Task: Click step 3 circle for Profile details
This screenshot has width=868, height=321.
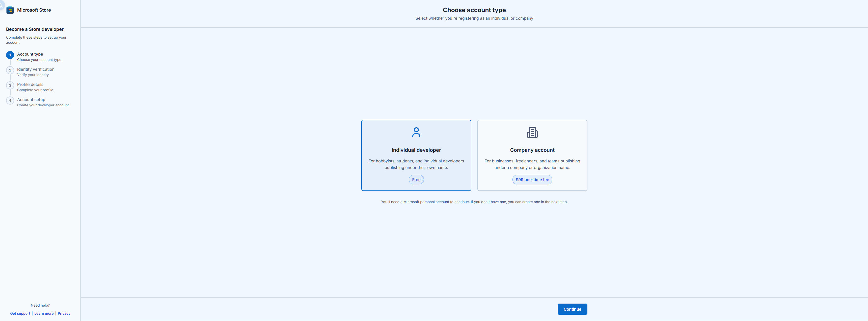Action: [10, 85]
